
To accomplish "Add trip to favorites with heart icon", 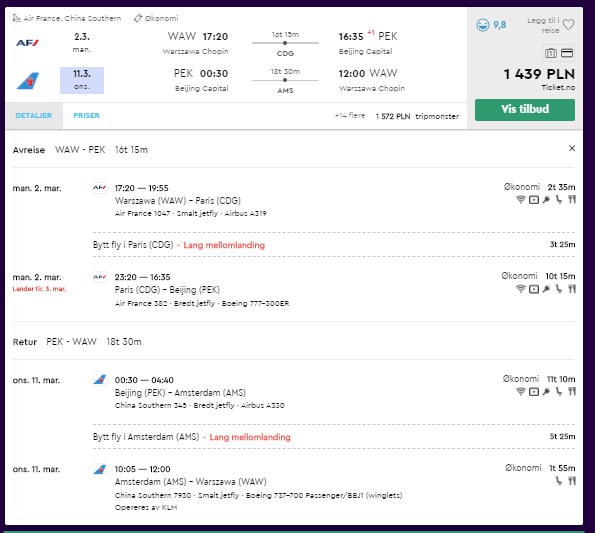I will (x=568, y=25).
